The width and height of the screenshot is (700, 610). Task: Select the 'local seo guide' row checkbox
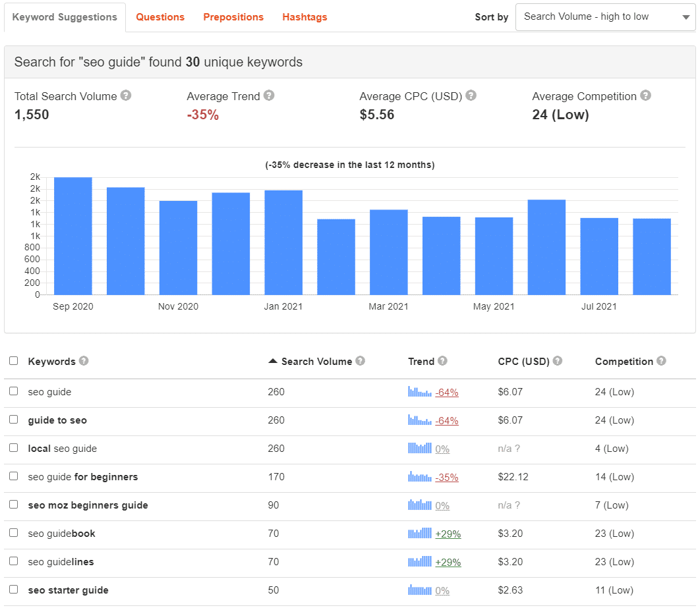[x=14, y=448]
